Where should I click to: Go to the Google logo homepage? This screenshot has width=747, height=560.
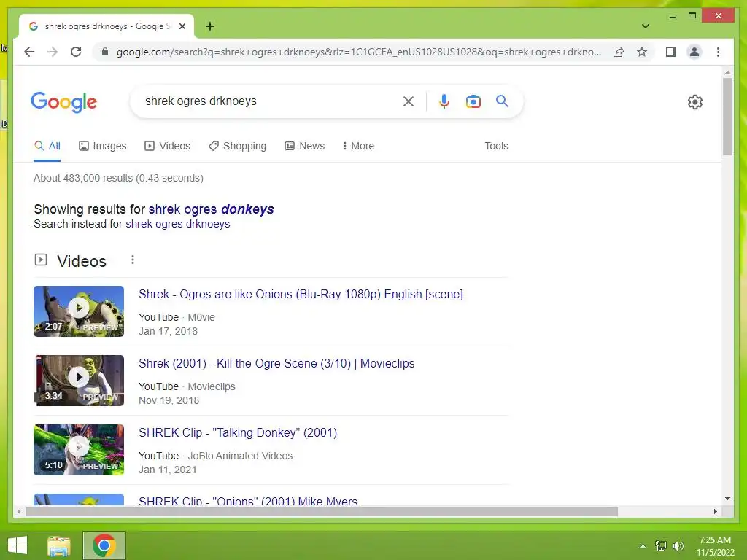tap(64, 102)
